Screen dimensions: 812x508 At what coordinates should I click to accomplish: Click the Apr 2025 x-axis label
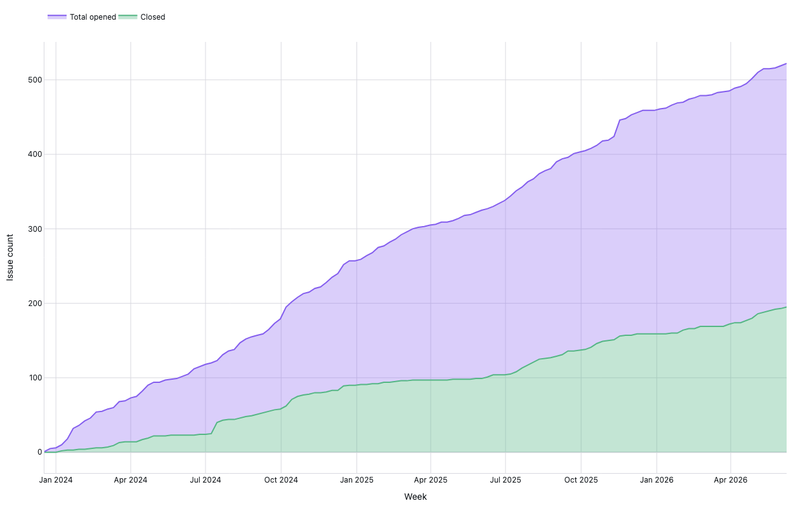pos(431,480)
